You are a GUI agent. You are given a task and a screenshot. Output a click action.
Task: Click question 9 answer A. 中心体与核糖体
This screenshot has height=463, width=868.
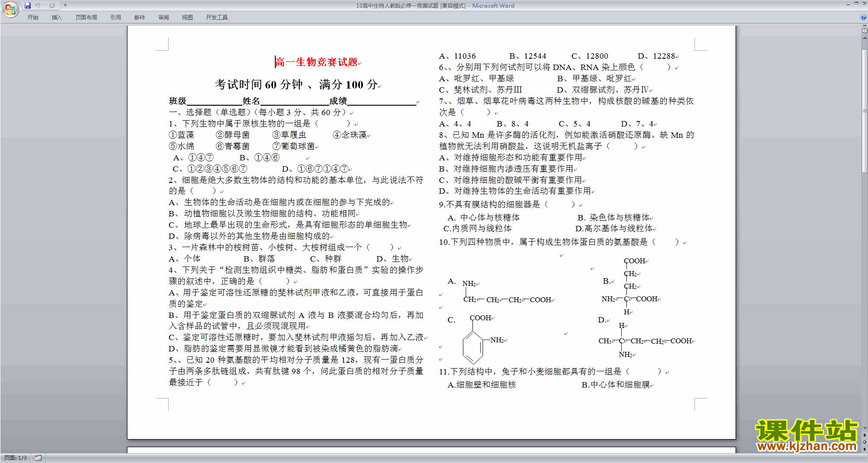pyautogui.click(x=484, y=217)
